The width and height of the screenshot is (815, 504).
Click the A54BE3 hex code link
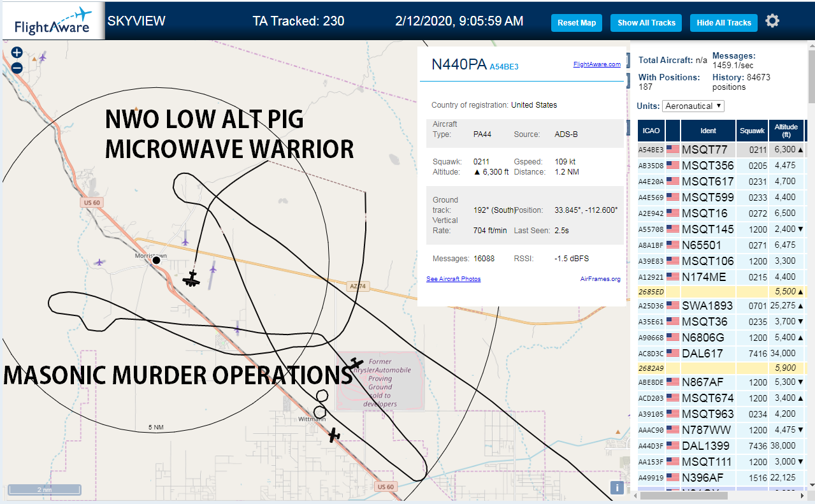point(504,66)
